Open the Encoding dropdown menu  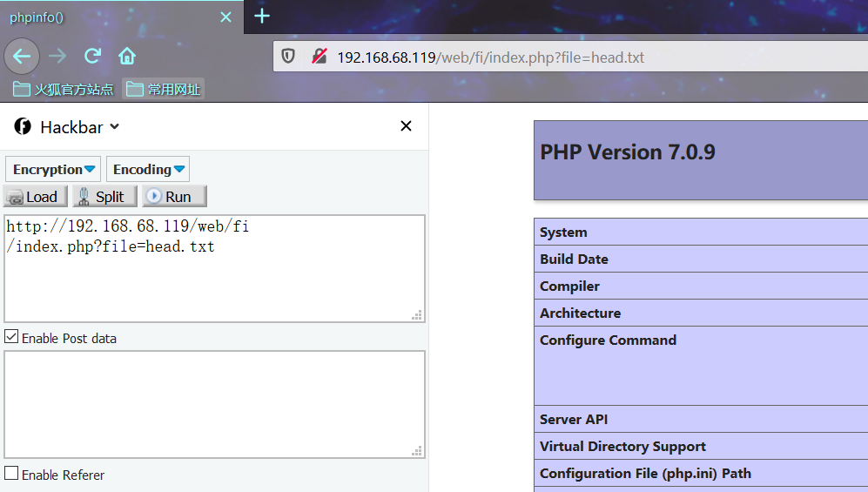coord(148,169)
